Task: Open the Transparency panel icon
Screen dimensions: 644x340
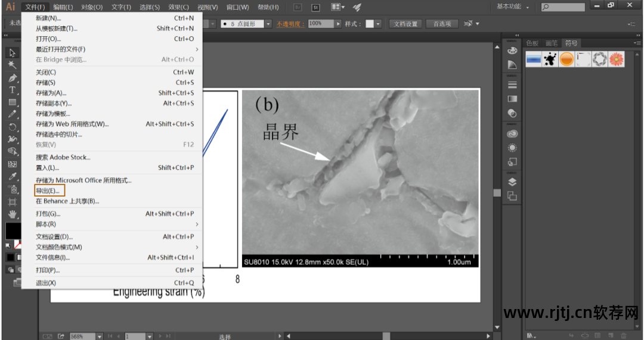Action: [512, 113]
